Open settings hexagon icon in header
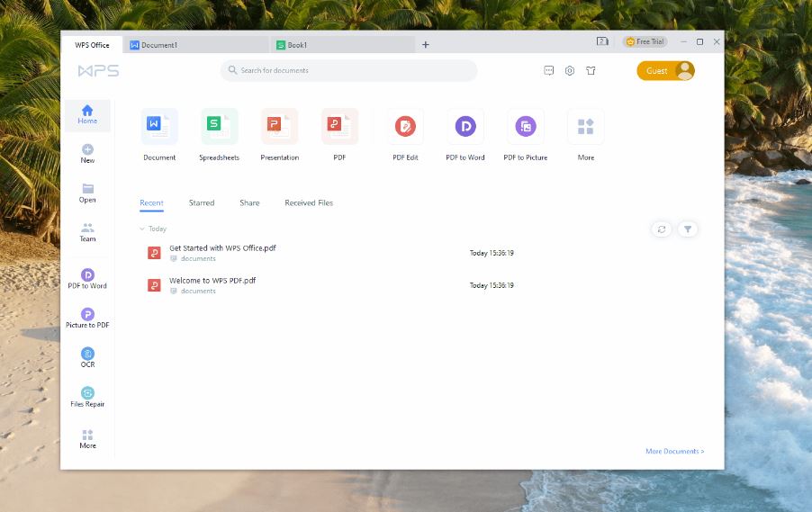 pos(570,70)
